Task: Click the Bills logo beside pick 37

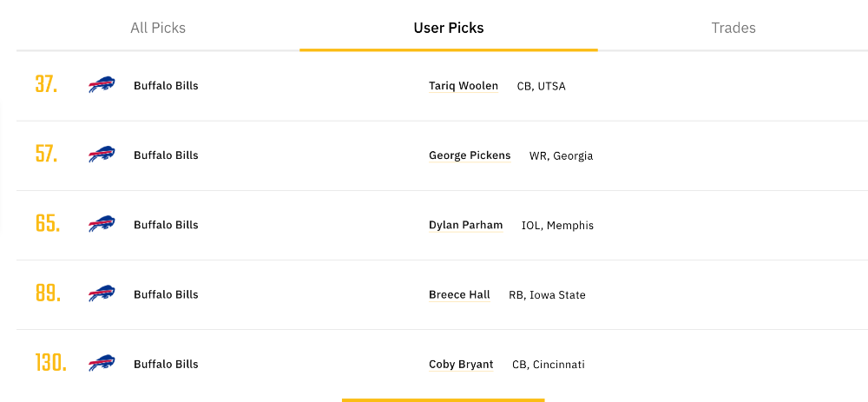Action: [x=102, y=85]
